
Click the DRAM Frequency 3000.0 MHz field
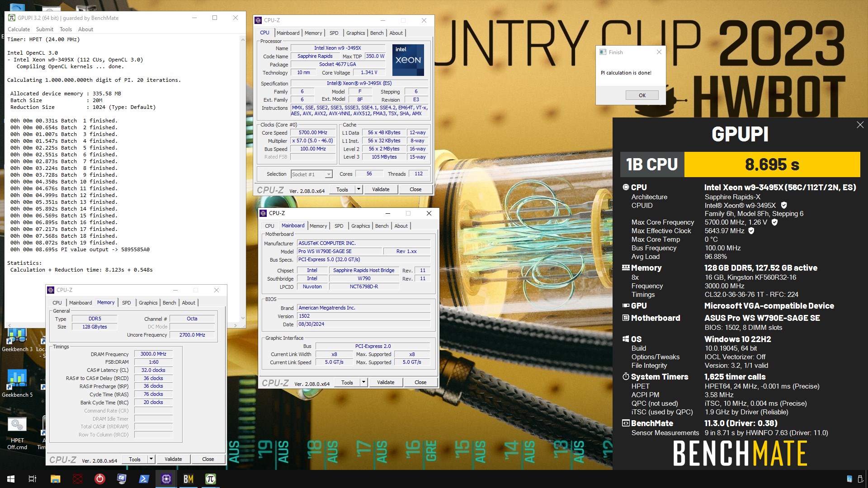click(153, 354)
